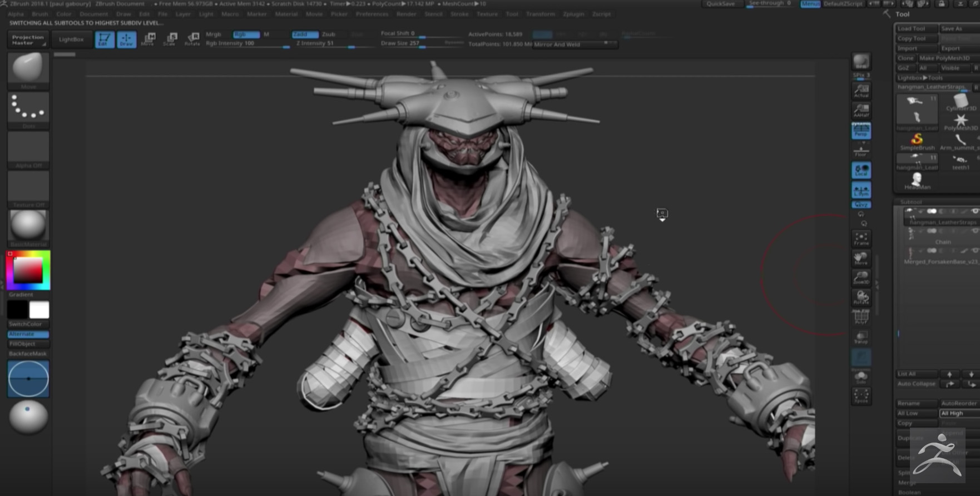Toggle Persp perspective view
The width and height of the screenshot is (980, 496).
coord(861,131)
